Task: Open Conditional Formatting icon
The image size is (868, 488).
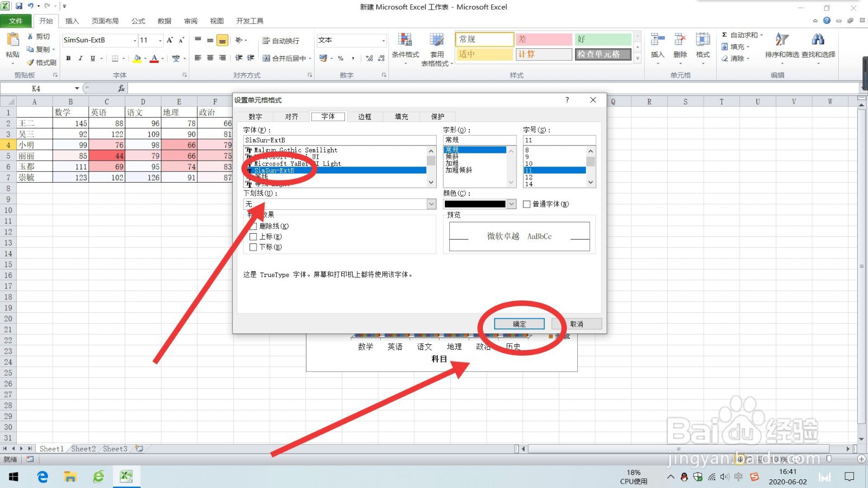Action: pyautogui.click(x=405, y=40)
